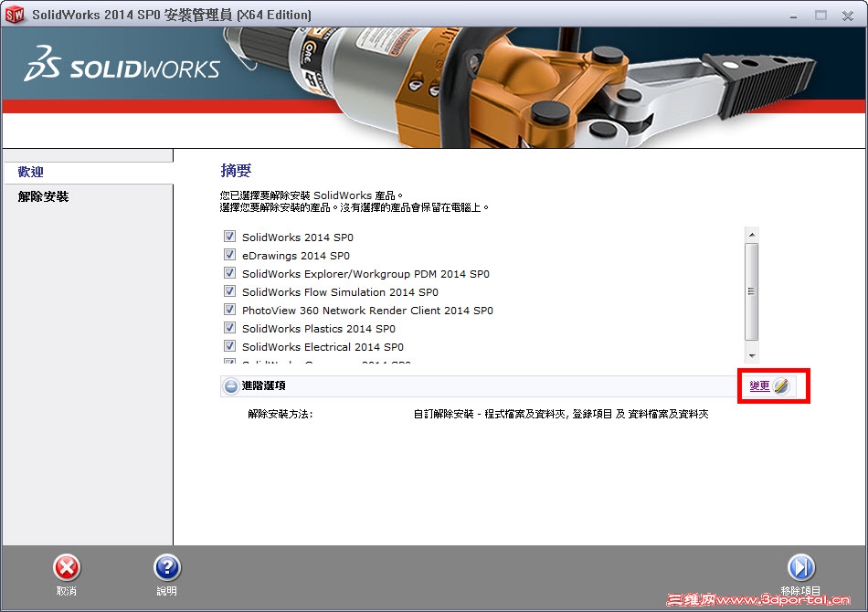Image resolution: width=868 pixels, height=612 pixels.
Task: Click the SolidWorks logo in the banner
Action: point(122,65)
